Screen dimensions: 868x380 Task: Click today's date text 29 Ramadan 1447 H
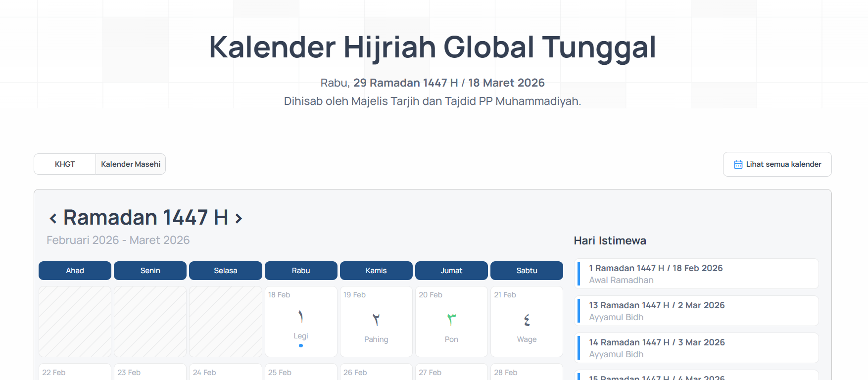tap(406, 83)
